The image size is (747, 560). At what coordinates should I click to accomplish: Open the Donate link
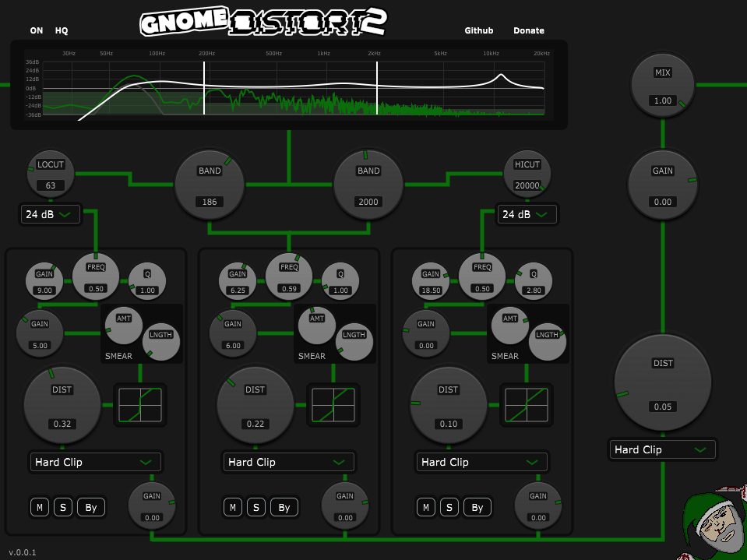[529, 30]
